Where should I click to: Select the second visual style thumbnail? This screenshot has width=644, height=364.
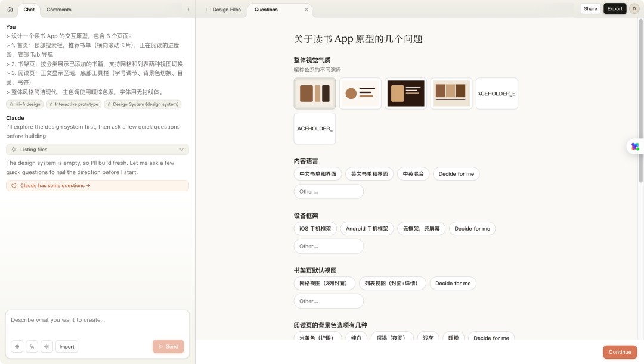point(360,93)
